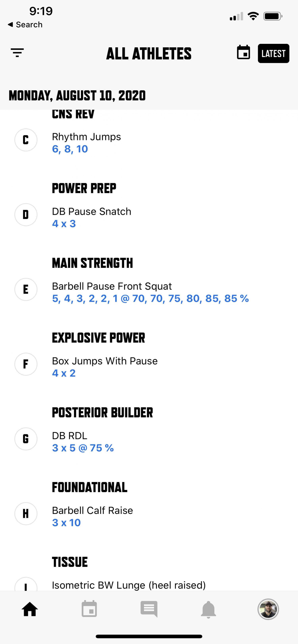Tap the H circle beside Barbell Calf Raise
The height and width of the screenshot is (644, 298).
(26, 513)
